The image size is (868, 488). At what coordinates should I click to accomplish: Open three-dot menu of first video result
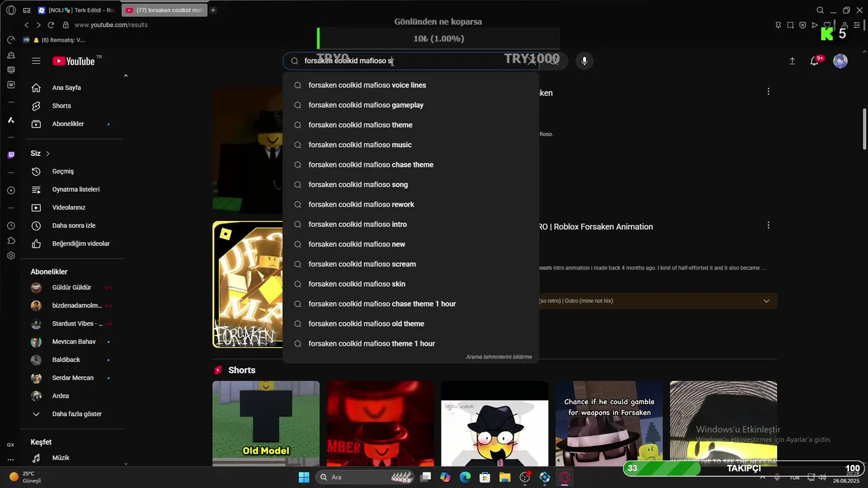tap(768, 91)
